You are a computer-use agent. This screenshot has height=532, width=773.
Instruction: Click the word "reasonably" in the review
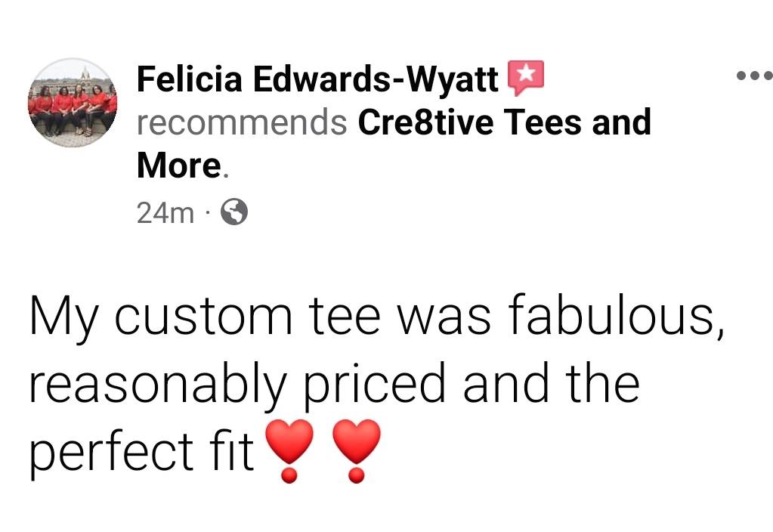[159, 385]
